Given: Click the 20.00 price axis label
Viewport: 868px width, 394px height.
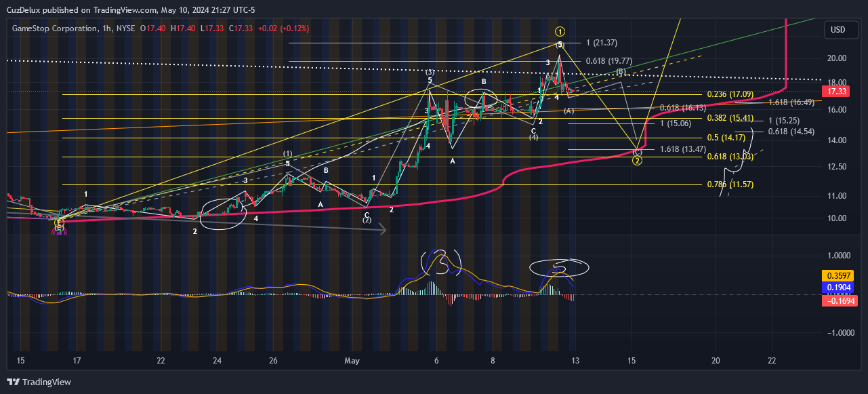Looking at the screenshot, I should (x=837, y=58).
